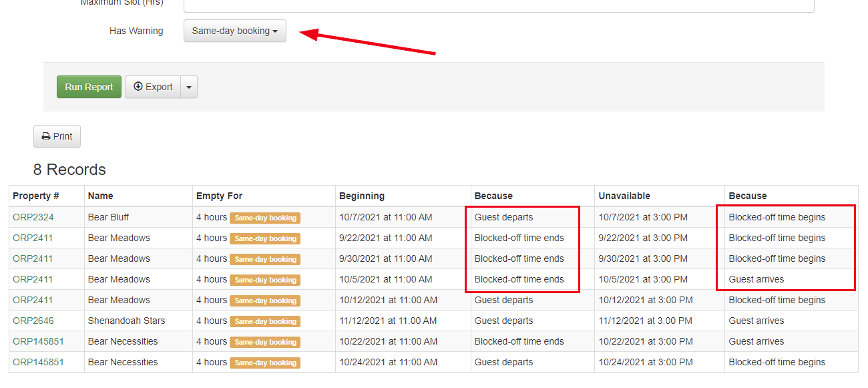868x388 pixels.
Task: Open ORP145851 link for 10/22/2021 row
Action: tap(39, 341)
